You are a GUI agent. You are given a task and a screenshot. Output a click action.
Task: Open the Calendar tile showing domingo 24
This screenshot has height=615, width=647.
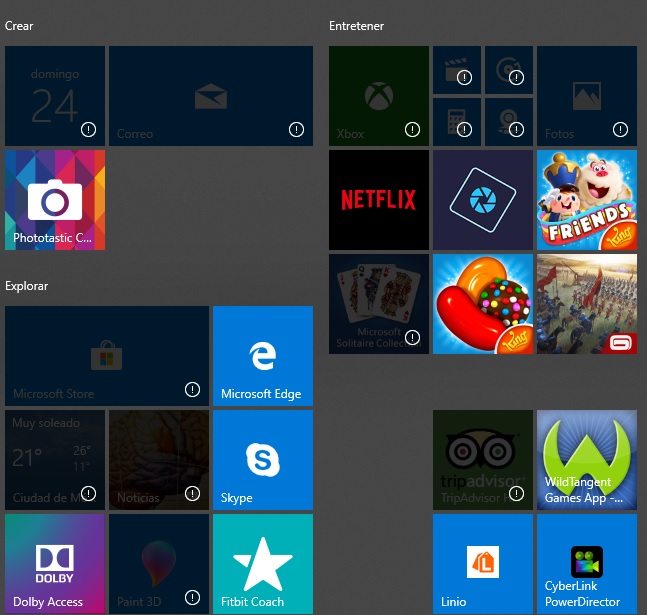(x=55, y=96)
